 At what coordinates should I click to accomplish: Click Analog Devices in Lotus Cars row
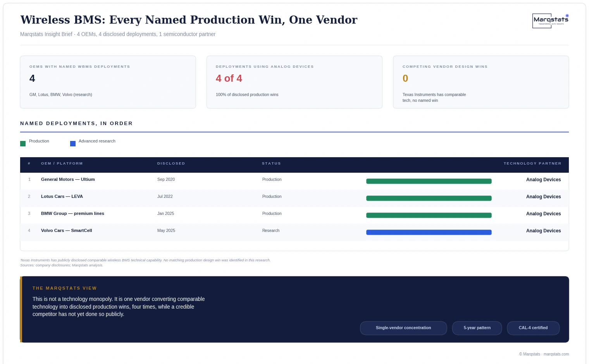(x=543, y=197)
